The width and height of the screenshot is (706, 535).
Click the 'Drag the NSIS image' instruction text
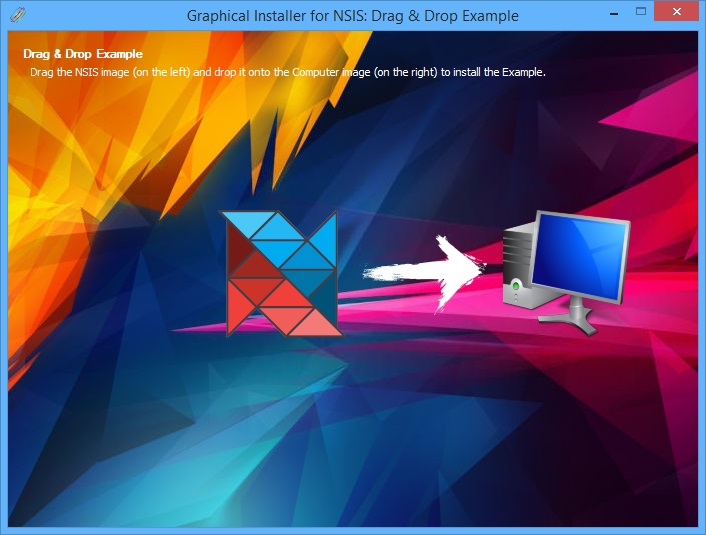288,72
